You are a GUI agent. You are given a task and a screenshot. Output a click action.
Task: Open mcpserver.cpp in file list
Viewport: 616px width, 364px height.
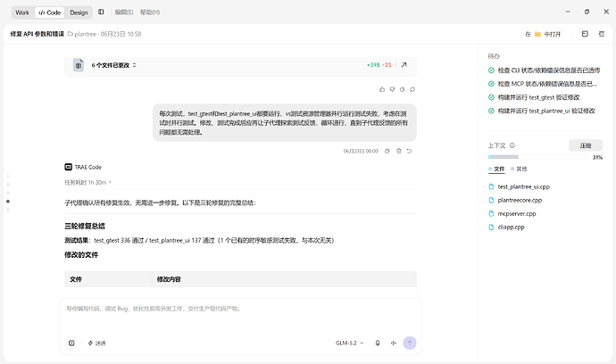[x=517, y=214]
